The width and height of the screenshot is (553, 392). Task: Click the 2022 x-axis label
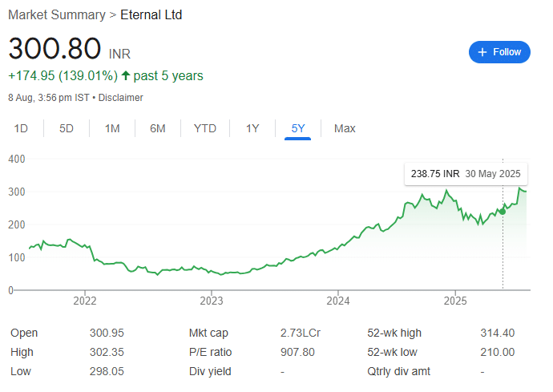pyautogui.click(x=85, y=301)
